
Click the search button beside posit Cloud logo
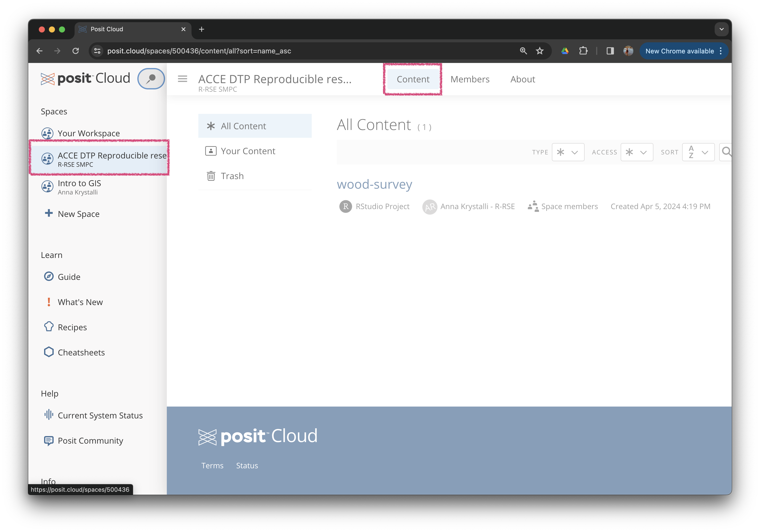pos(151,79)
